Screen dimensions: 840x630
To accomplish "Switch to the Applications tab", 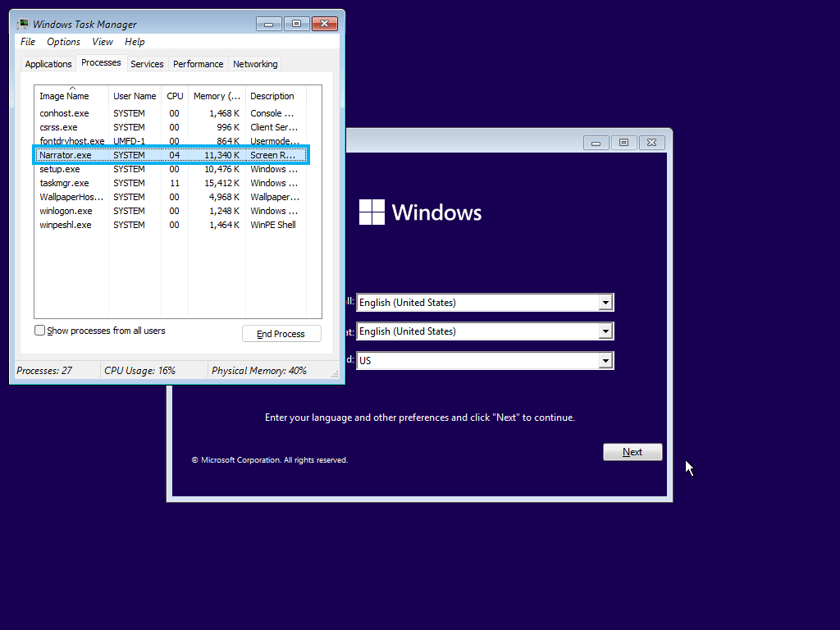I will coord(48,64).
